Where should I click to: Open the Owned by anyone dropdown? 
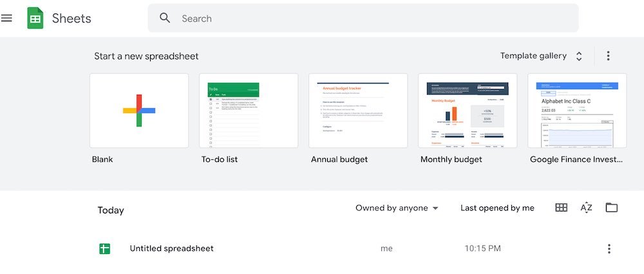[397, 208]
